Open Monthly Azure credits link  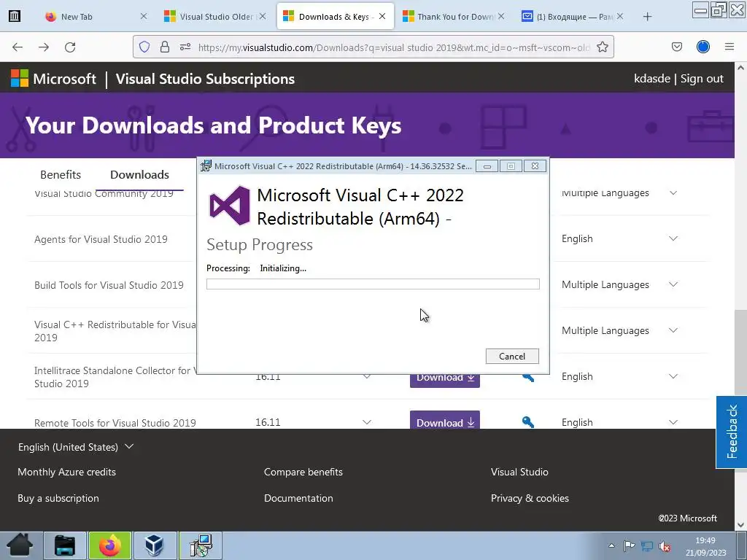pos(66,472)
